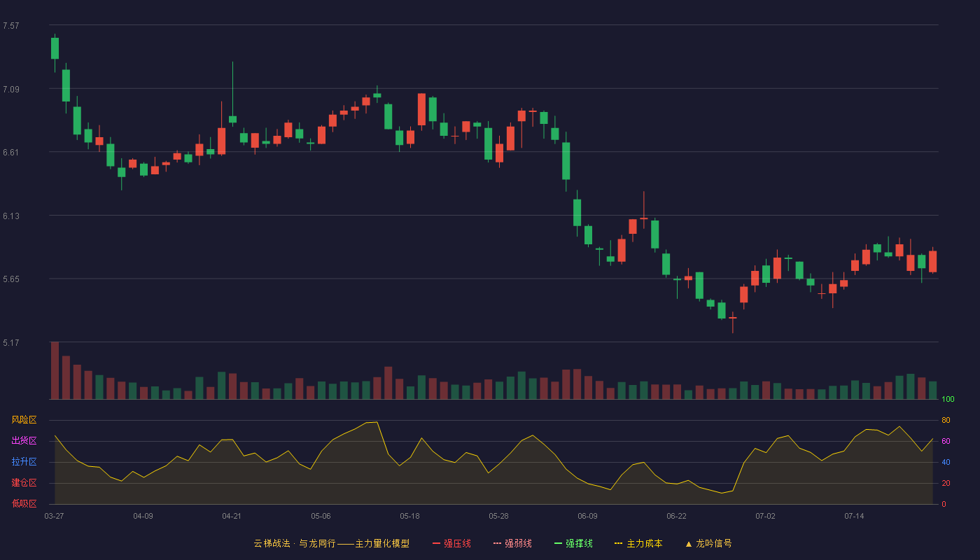Image resolution: width=980 pixels, height=560 pixels.
Task: Click the red 0 indicator axis label
Action: tap(944, 504)
